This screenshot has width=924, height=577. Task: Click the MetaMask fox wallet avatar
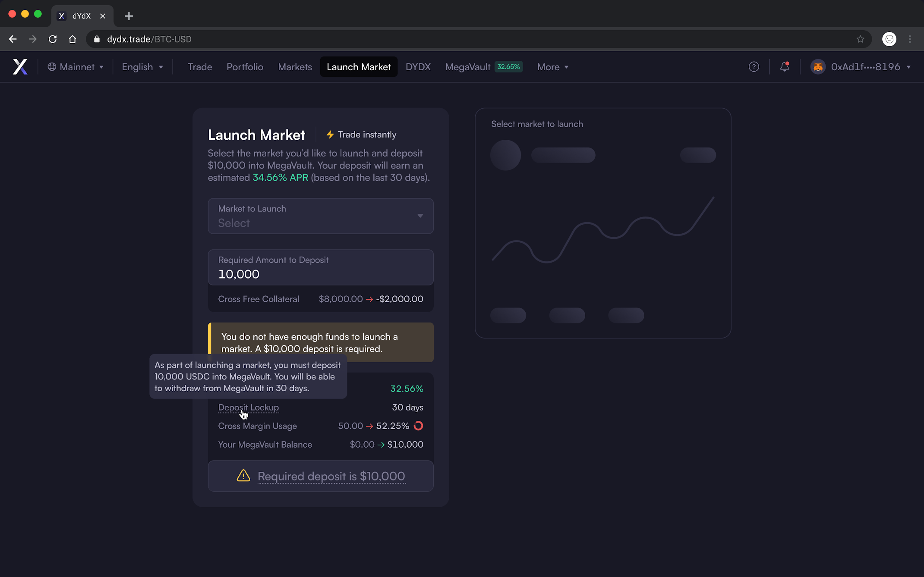pyautogui.click(x=817, y=67)
